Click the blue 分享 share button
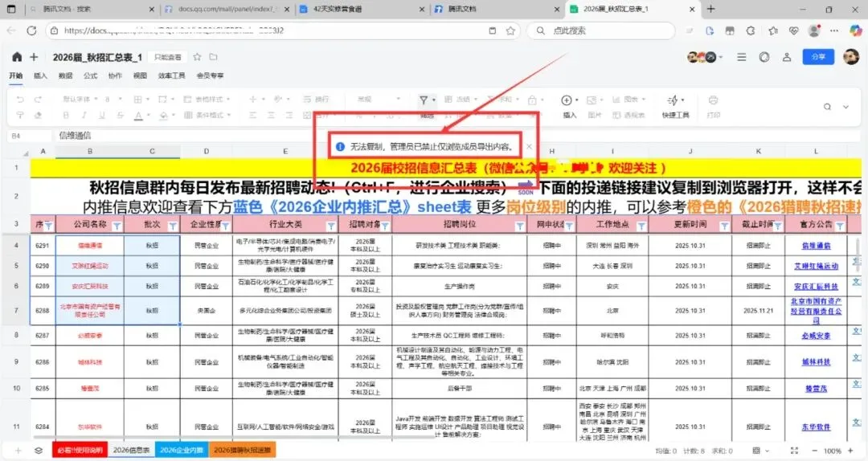The height and width of the screenshot is (461, 868). [x=818, y=57]
